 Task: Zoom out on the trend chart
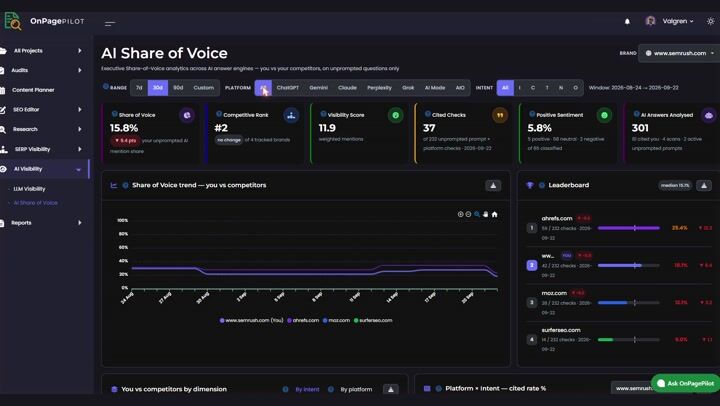tap(468, 214)
